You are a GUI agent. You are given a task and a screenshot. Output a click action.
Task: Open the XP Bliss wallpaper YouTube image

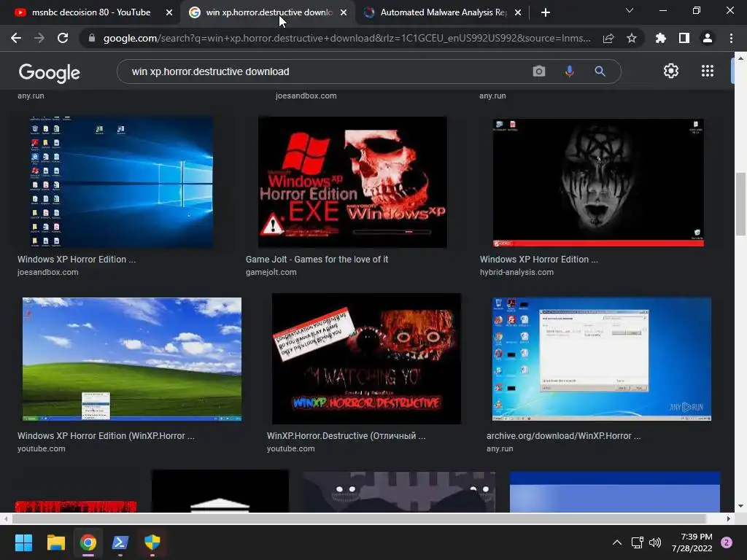click(x=132, y=359)
